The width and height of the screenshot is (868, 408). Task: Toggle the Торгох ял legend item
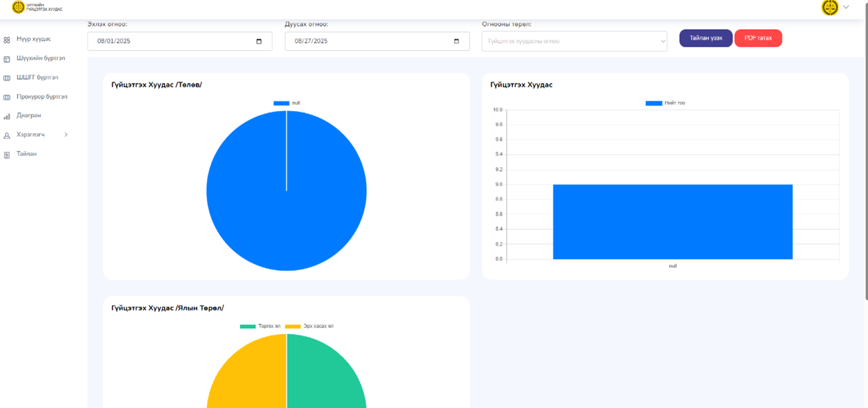[248, 326]
